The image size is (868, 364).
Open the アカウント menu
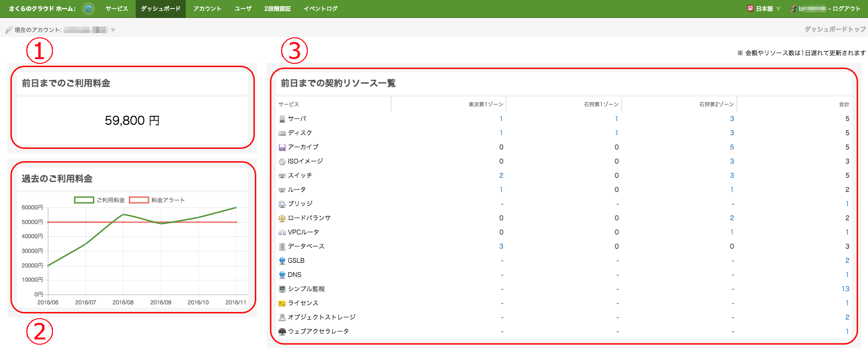coord(207,9)
